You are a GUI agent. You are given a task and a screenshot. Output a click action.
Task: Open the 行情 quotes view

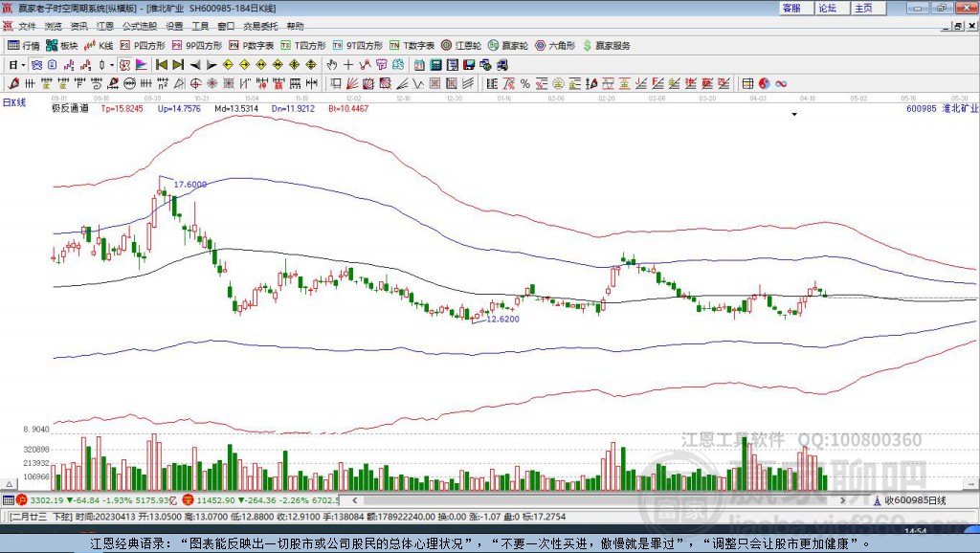click(24, 46)
